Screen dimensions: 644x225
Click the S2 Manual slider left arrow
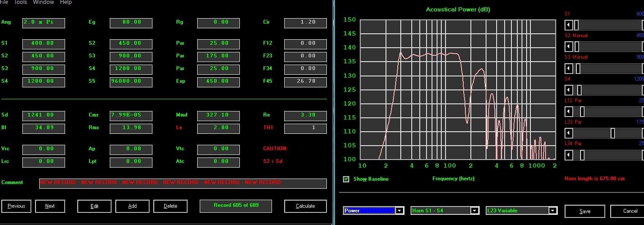569,46
